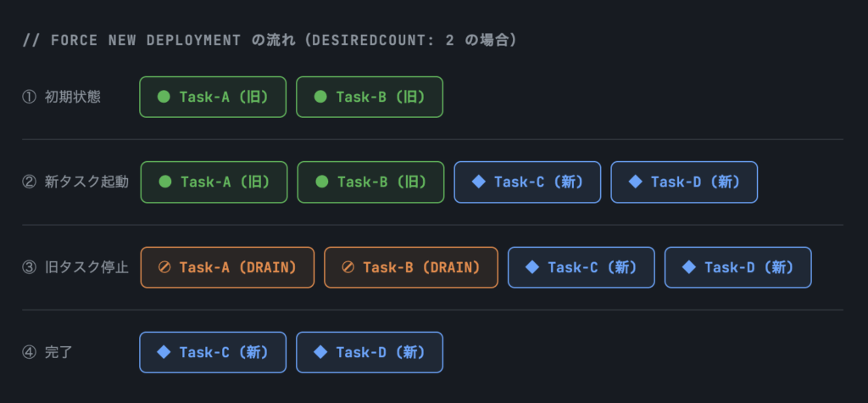The height and width of the screenshot is (403, 868).
Task: Click the 旧タスク停止 step label
Action: pos(86,267)
